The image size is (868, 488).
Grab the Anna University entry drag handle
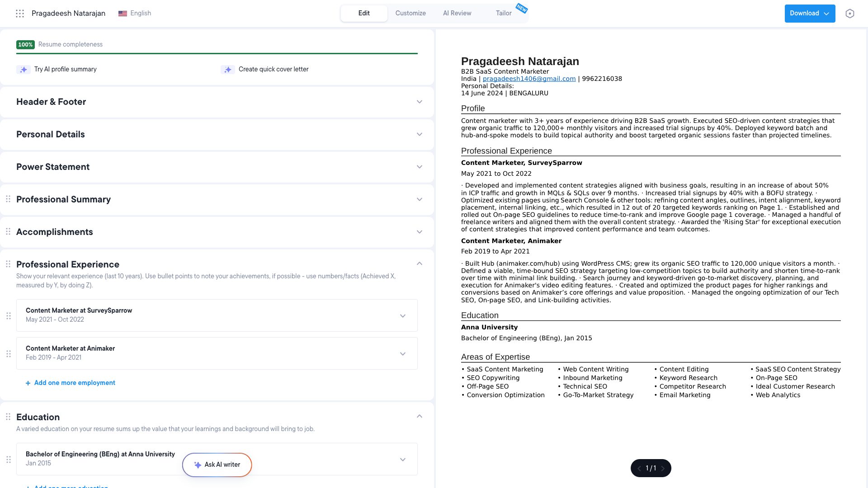coord(9,460)
